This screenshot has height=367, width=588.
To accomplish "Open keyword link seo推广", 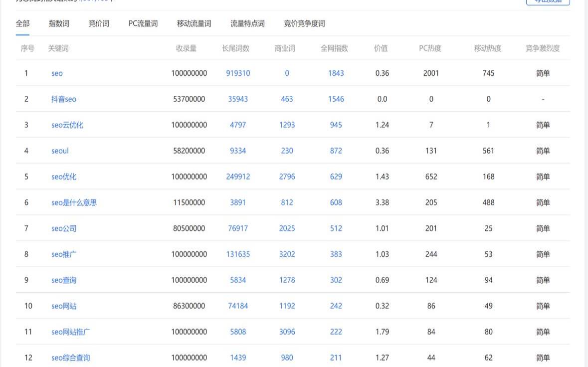I will point(64,254).
